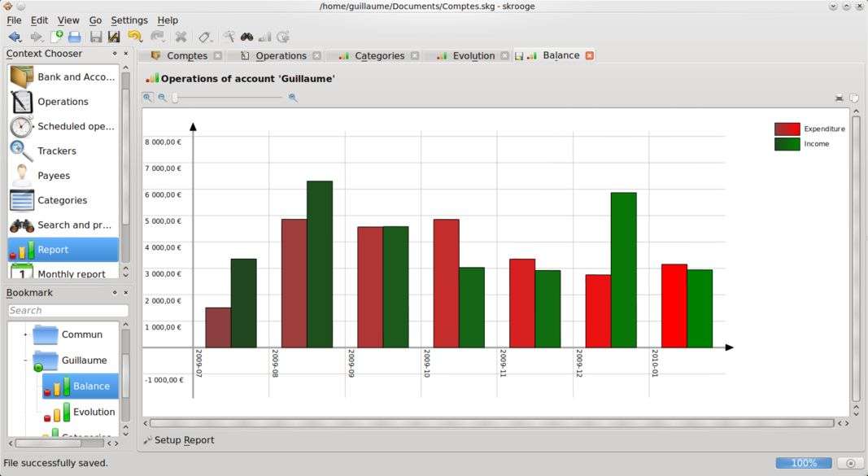
Task: Open the Settings menu
Action: [129, 20]
